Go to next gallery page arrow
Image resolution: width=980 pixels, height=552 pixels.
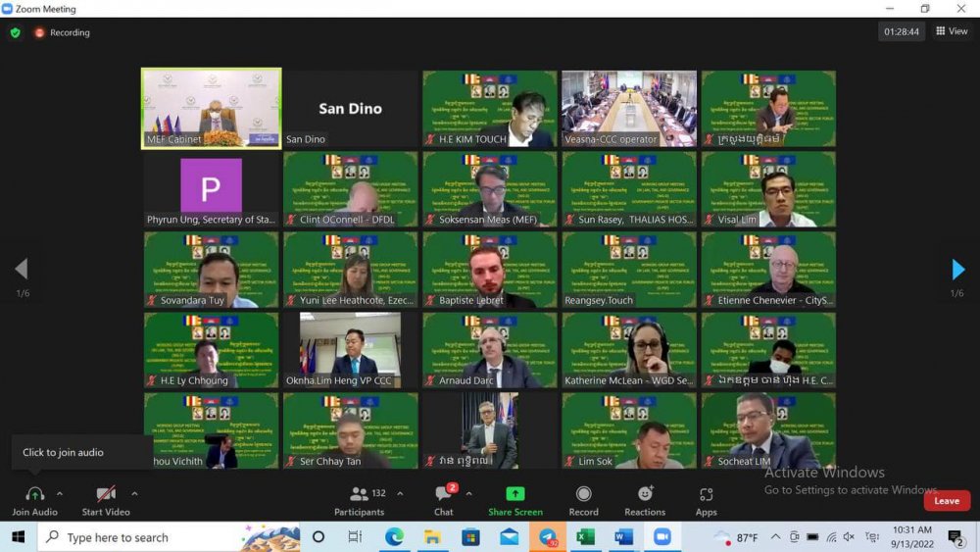click(x=957, y=270)
